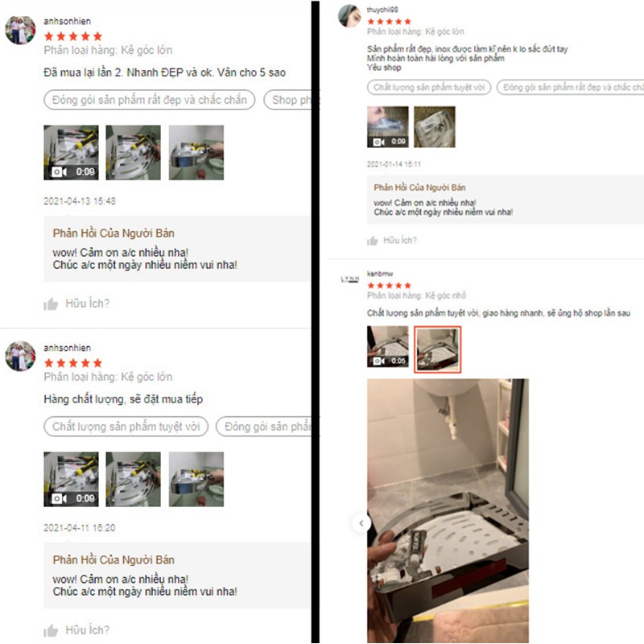Select kenbmw's red-outlined photo thumbnail
Viewport: 644px width, 644px height.
click(437, 349)
